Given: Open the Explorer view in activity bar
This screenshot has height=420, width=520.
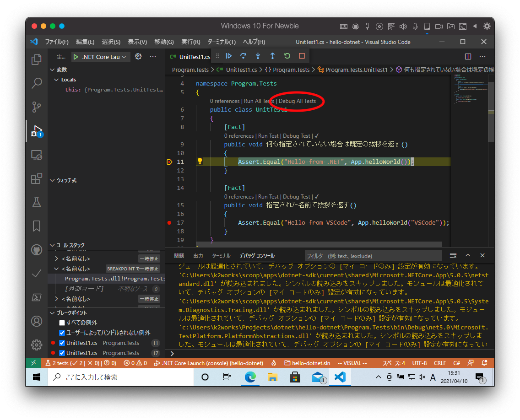Looking at the screenshot, I should coord(37,59).
